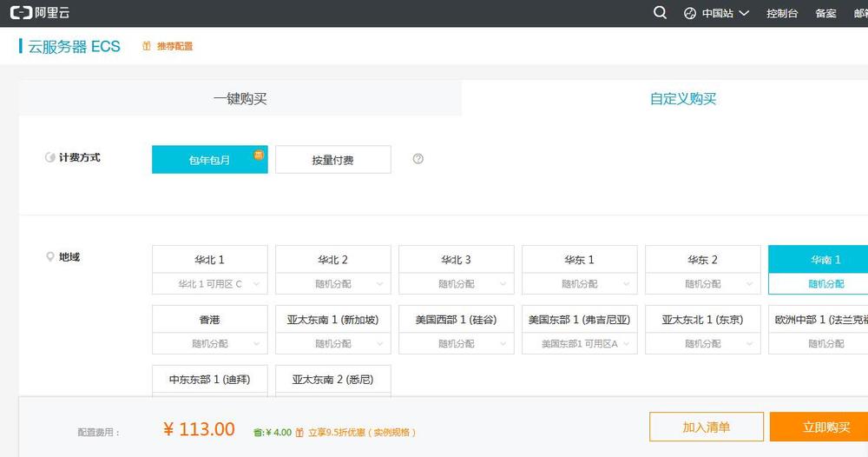Click the 立即购买 button
The width and height of the screenshot is (868, 457).
pos(819,427)
